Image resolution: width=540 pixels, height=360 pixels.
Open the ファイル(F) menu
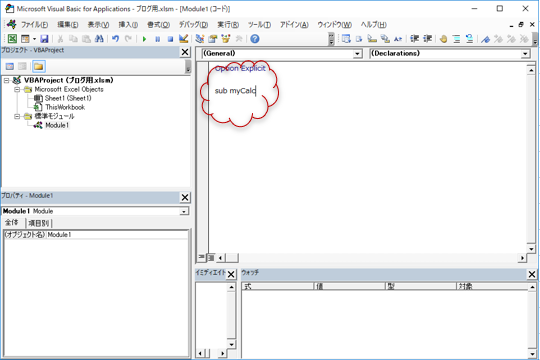[34, 25]
